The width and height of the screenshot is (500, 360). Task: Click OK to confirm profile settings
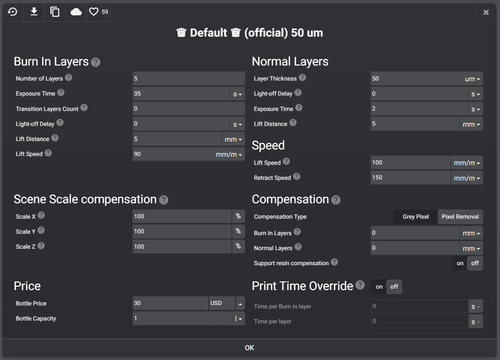249,348
